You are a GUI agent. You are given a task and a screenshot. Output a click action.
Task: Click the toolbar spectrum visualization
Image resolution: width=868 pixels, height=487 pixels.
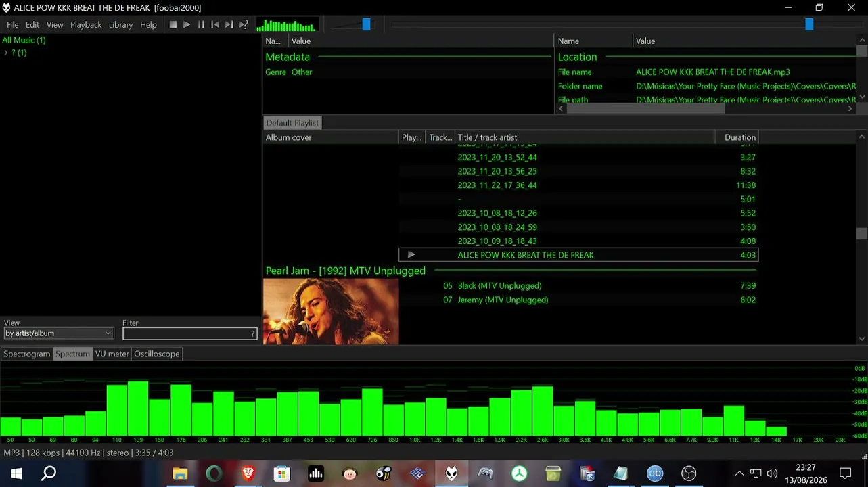[x=286, y=25]
